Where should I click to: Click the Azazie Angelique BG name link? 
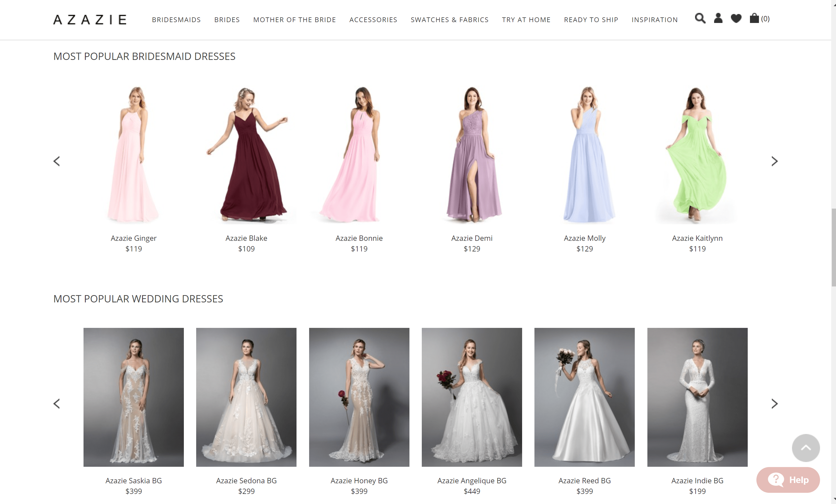tap(472, 480)
